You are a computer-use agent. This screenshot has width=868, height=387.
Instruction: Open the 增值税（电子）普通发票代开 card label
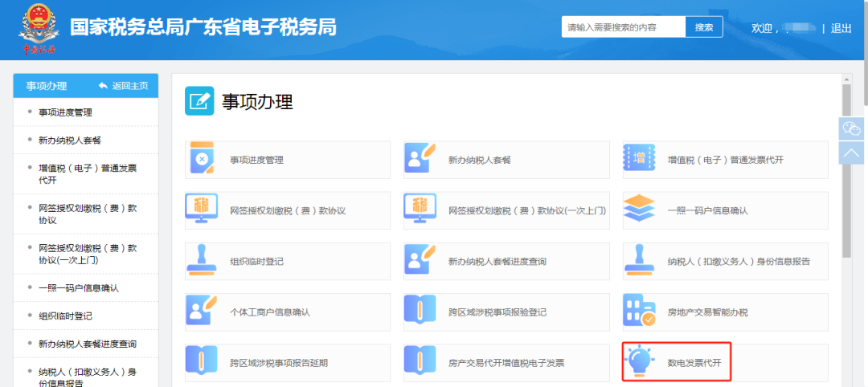click(x=725, y=161)
